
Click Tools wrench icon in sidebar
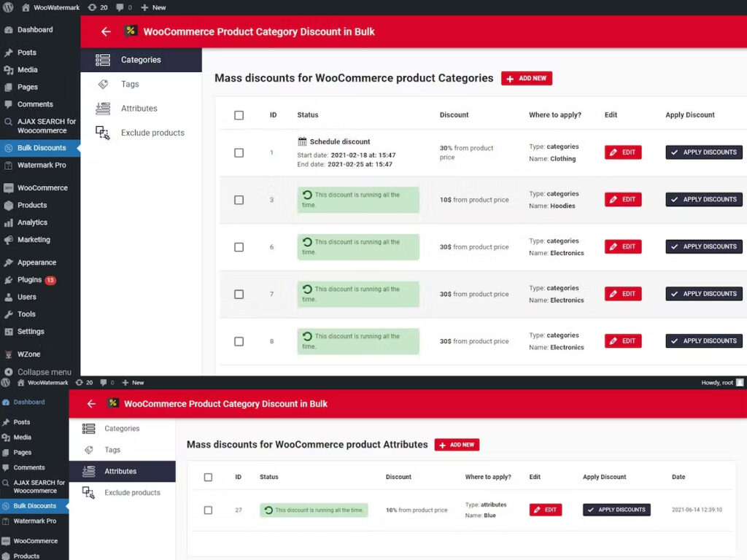tap(8, 314)
